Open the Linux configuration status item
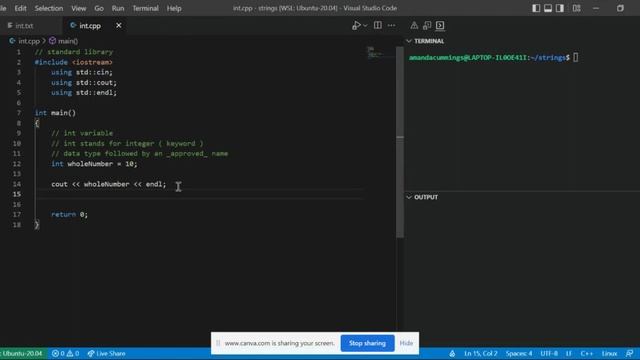This screenshot has height=360, width=640. 609,353
